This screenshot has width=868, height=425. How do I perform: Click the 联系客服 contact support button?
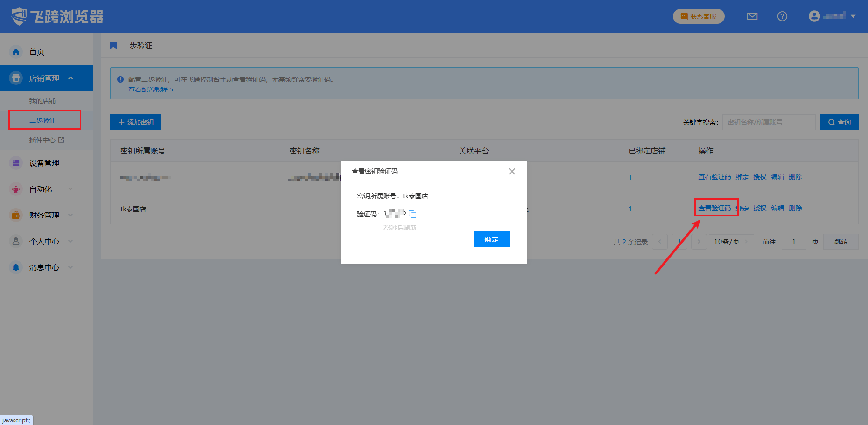pyautogui.click(x=699, y=16)
